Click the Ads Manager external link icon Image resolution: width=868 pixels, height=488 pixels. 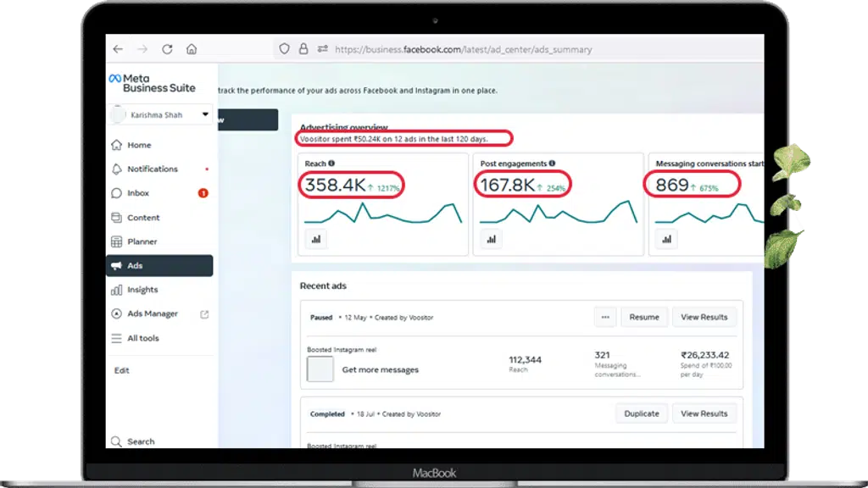(204, 314)
